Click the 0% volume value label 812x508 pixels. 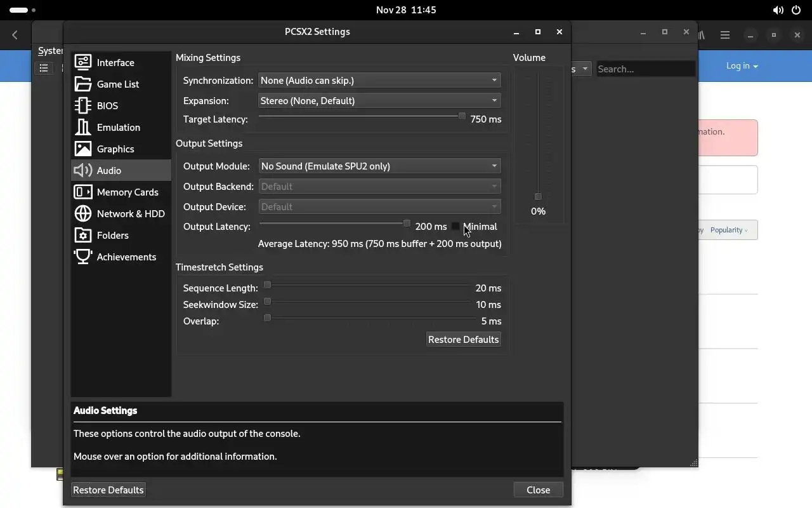pyautogui.click(x=538, y=211)
